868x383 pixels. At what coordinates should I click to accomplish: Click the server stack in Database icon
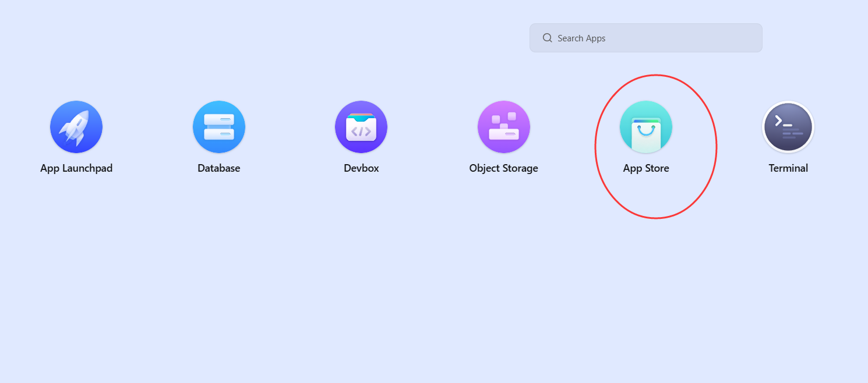coord(219,127)
